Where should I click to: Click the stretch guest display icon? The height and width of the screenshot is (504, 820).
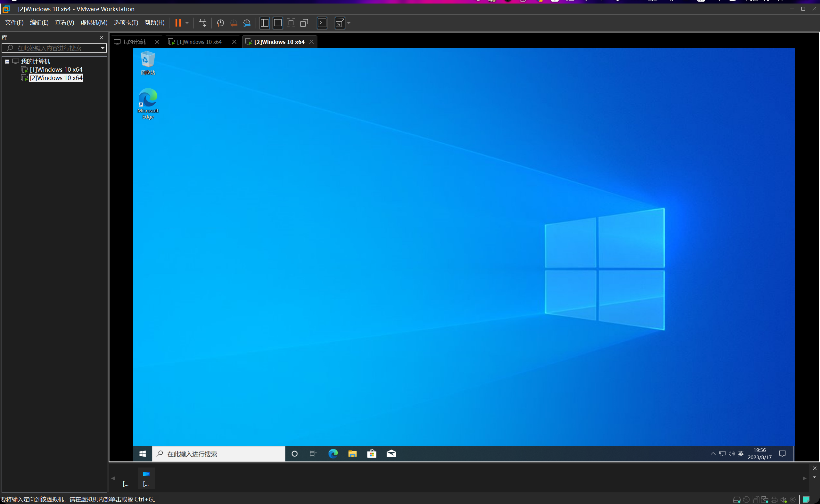[340, 23]
